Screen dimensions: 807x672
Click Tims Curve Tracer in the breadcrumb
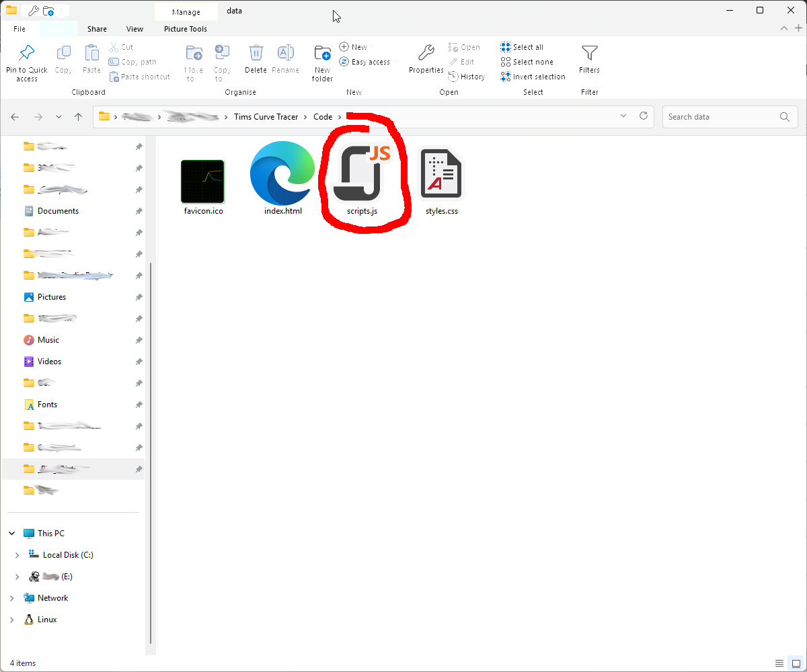pos(266,117)
